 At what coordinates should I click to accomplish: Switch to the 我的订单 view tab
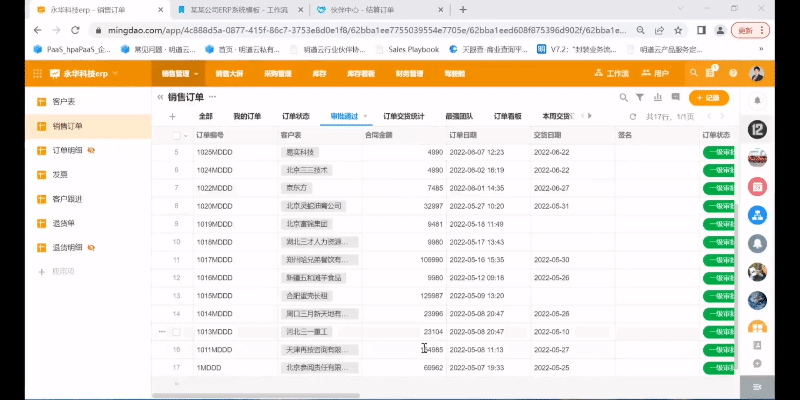click(x=247, y=116)
